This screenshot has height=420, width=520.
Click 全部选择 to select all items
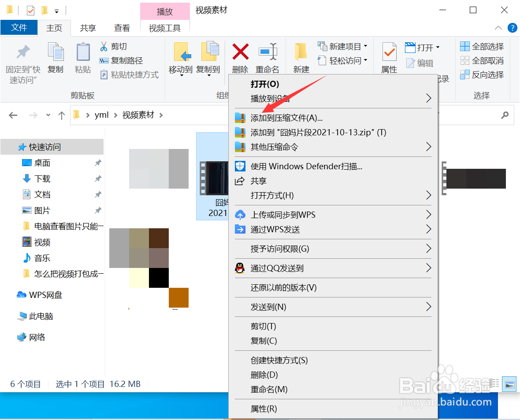tap(482, 46)
